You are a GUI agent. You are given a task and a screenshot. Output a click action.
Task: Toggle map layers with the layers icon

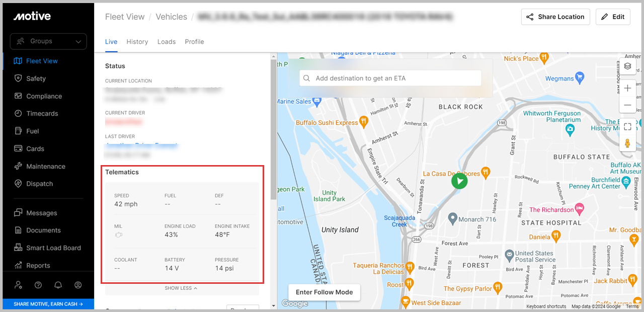(627, 66)
